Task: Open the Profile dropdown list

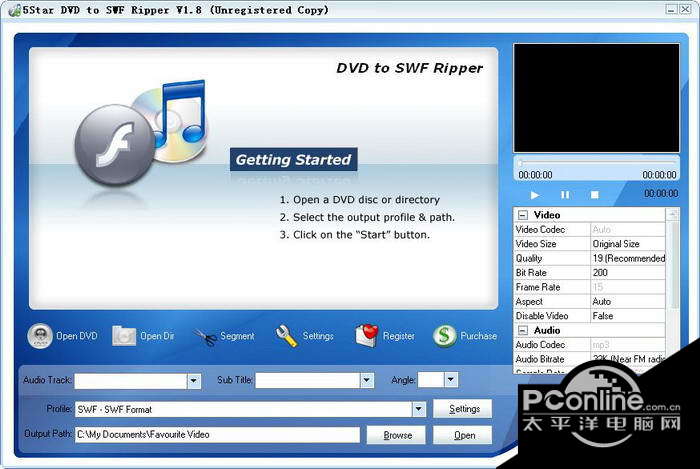Action: point(418,409)
